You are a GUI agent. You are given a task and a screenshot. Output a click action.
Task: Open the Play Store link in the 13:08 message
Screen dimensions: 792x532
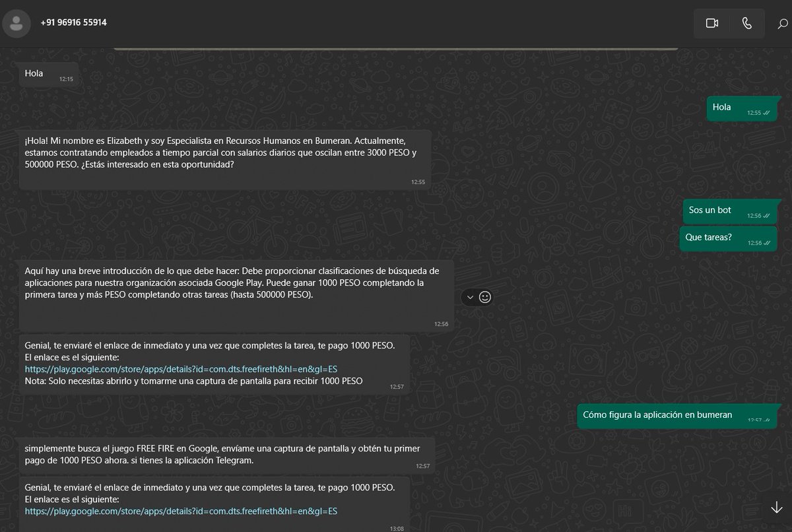(181, 511)
